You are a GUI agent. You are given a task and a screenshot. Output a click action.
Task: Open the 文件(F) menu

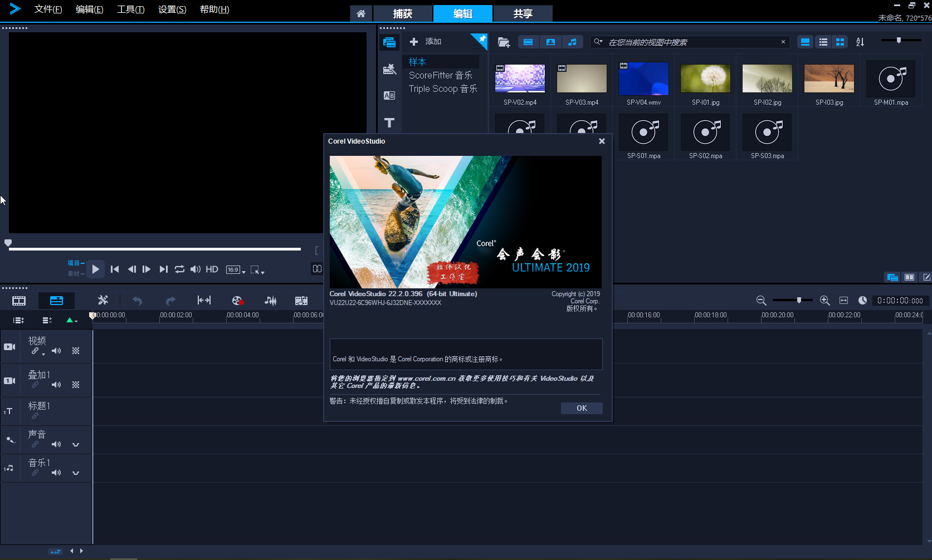click(x=48, y=9)
